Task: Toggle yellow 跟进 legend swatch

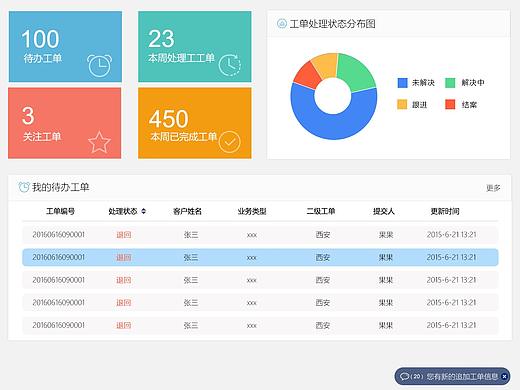Action: tap(402, 104)
